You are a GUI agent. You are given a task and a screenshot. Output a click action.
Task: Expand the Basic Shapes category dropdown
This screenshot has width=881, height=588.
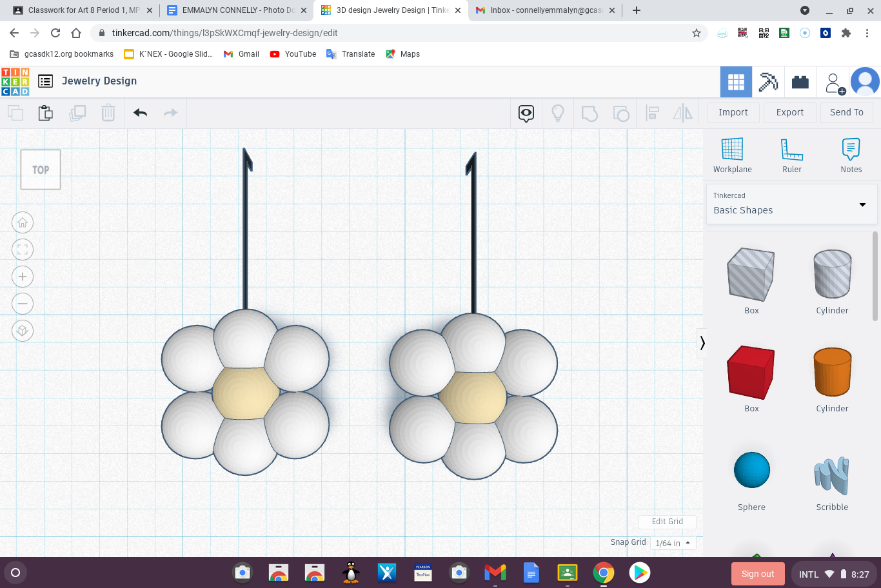click(791, 204)
